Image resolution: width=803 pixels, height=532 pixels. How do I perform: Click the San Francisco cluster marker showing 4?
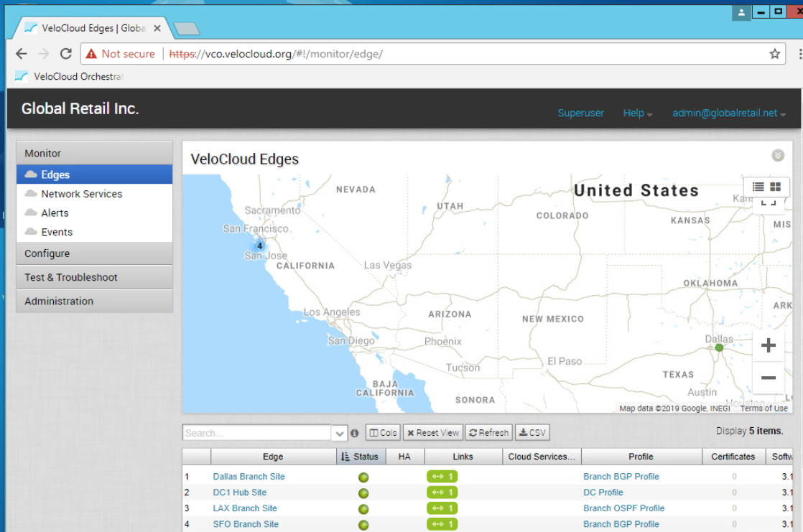[x=259, y=246]
